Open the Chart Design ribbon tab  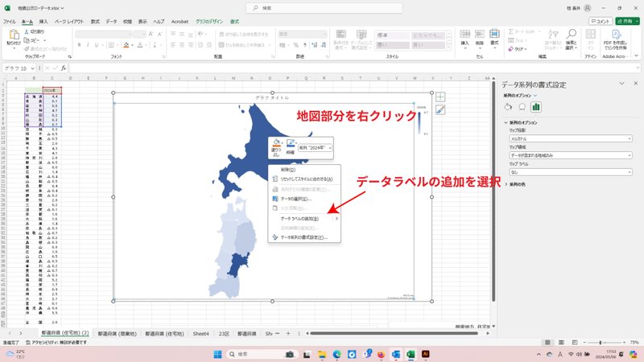[x=209, y=22]
